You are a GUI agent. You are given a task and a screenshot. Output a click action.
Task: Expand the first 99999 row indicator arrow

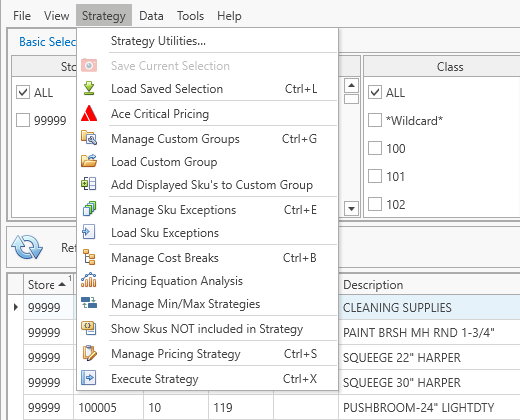pyautogui.click(x=15, y=307)
